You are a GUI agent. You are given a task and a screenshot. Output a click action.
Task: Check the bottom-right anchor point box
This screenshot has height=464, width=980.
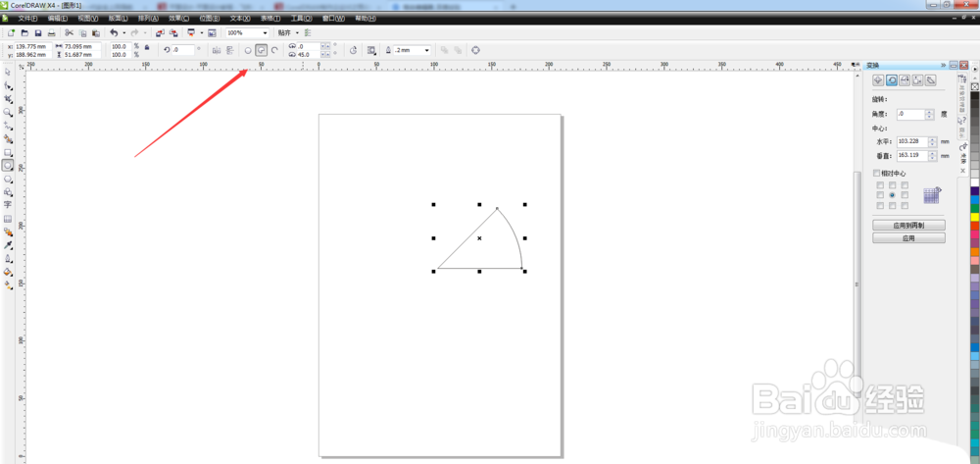tap(905, 205)
